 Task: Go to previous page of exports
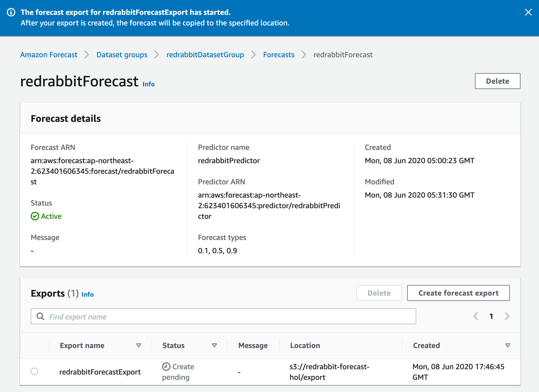pyautogui.click(x=476, y=316)
